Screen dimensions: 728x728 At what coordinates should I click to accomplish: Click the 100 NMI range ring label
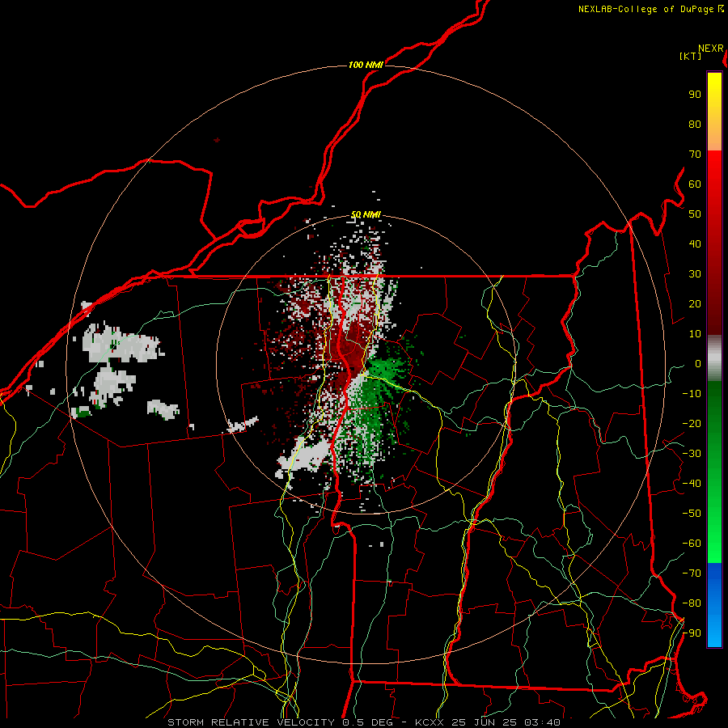click(x=366, y=65)
